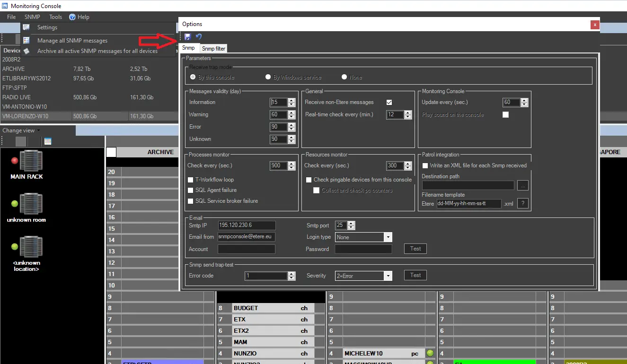
Task: Click the browse (...) button for Destination path
Action: [522, 186]
